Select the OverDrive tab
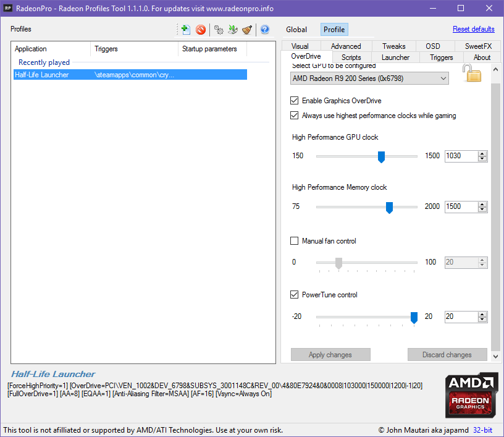This screenshot has height=437, width=504. (x=306, y=56)
